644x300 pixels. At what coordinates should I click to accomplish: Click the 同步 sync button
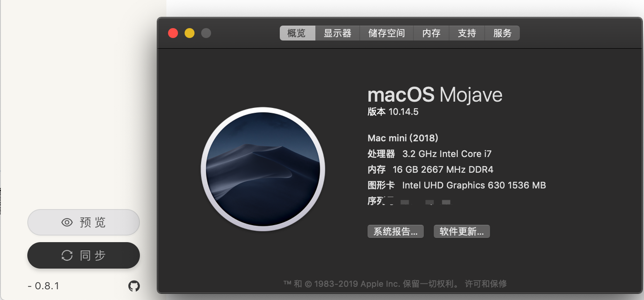84,255
